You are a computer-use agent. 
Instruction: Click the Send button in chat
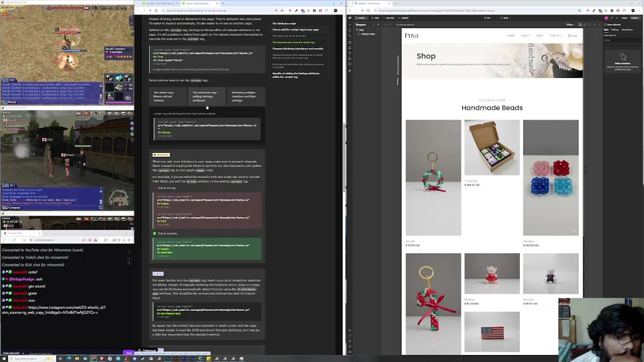click(x=129, y=353)
